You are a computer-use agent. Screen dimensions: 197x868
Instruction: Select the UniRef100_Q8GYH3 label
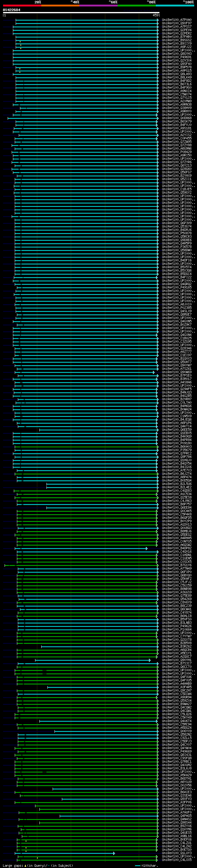coord(176,54)
